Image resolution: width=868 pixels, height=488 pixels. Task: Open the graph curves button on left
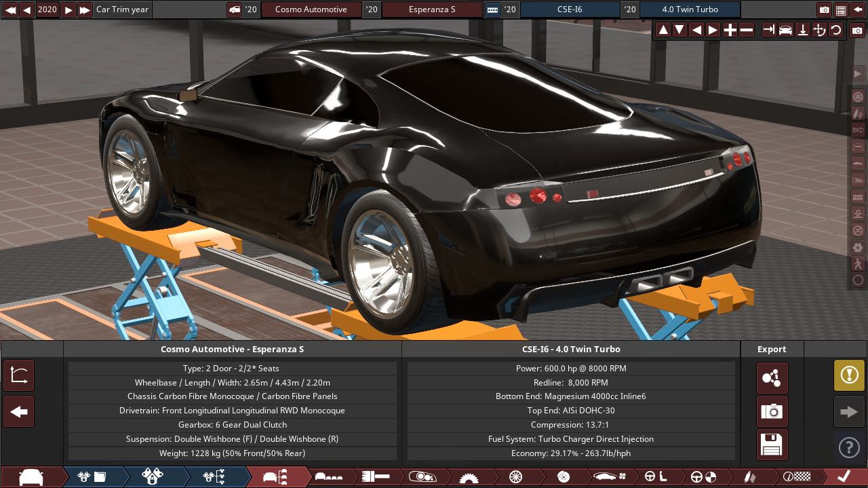pos(19,375)
